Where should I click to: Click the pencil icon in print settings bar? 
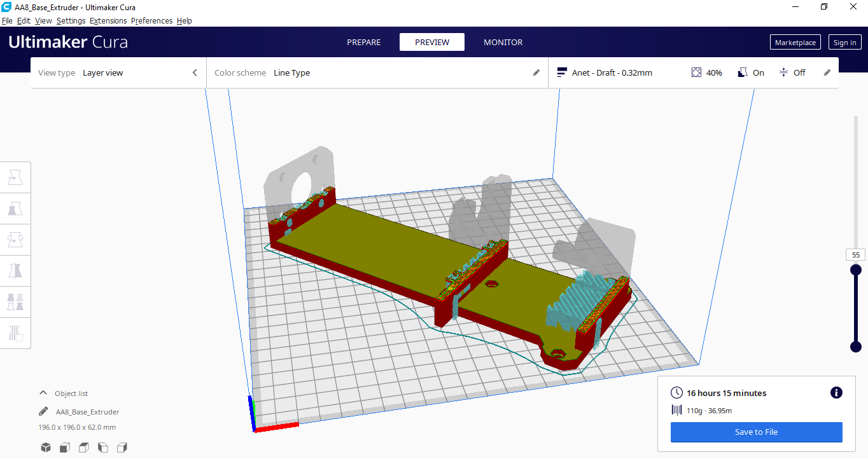click(x=827, y=72)
